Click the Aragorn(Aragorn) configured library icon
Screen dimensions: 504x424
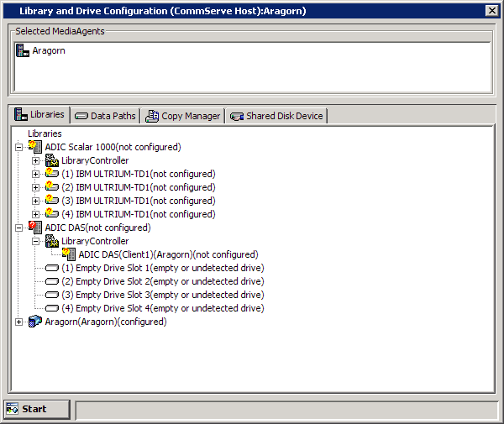point(35,322)
